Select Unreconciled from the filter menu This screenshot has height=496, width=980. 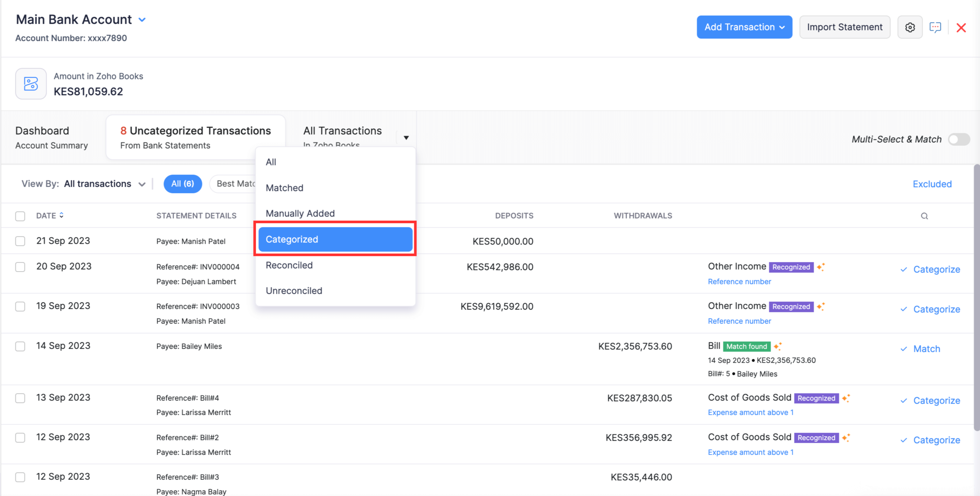(294, 290)
